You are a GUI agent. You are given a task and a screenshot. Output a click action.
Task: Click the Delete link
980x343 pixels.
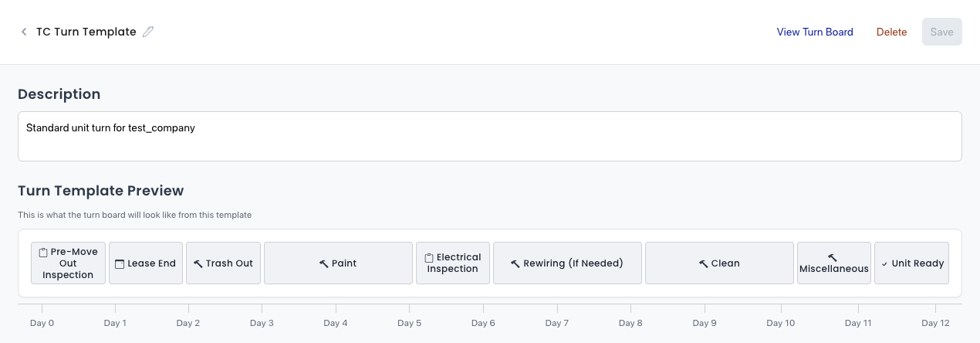[891, 32]
